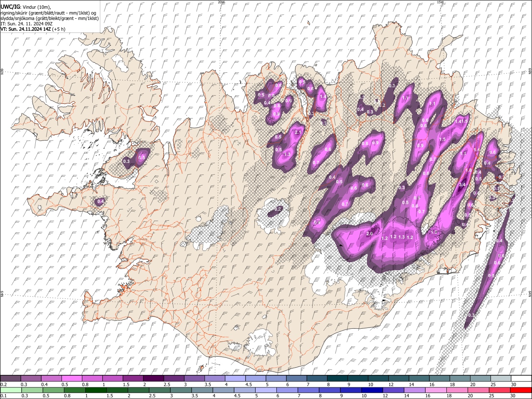Select lower scale blue swatch from 8 to 9
The height and width of the screenshot is (399, 532).
pos(330,390)
